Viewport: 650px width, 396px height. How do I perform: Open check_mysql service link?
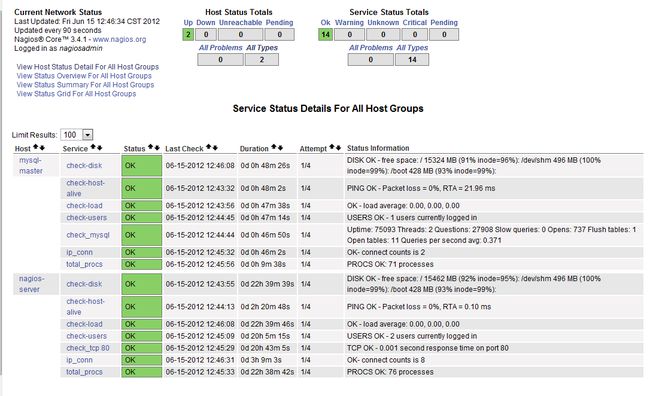(x=88, y=235)
